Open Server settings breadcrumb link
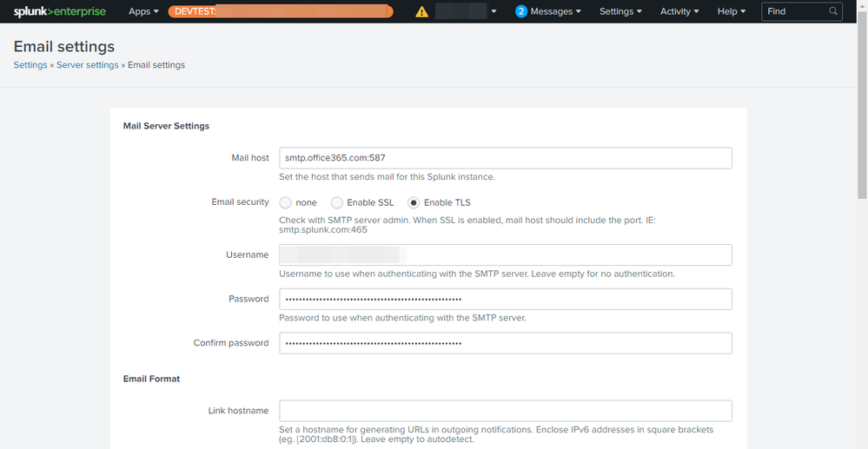Image resolution: width=868 pixels, height=449 pixels. pos(87,65)
